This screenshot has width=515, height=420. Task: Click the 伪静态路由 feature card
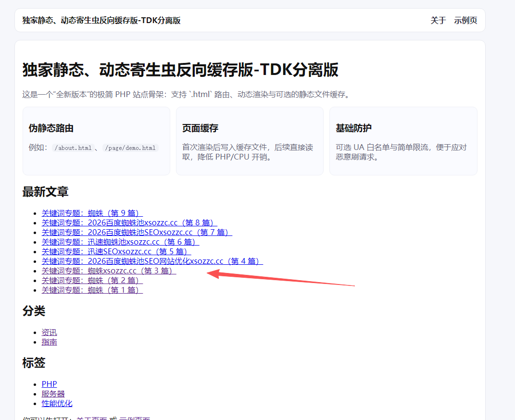pyautogui.click(x=96, y=141)
